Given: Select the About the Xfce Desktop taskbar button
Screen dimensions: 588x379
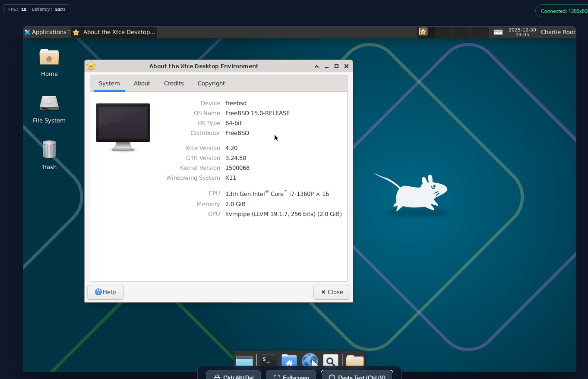Looking at the screenshot, I should coord(114,32).
